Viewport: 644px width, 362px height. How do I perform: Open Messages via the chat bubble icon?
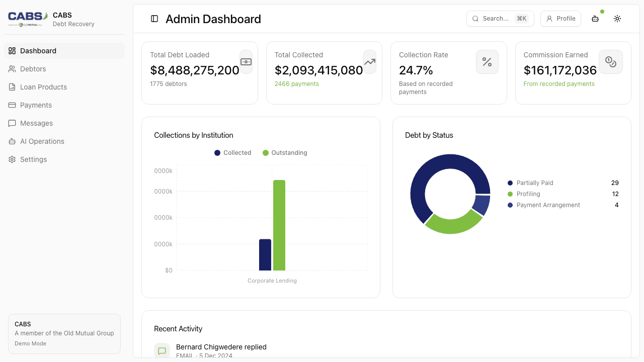11,123
